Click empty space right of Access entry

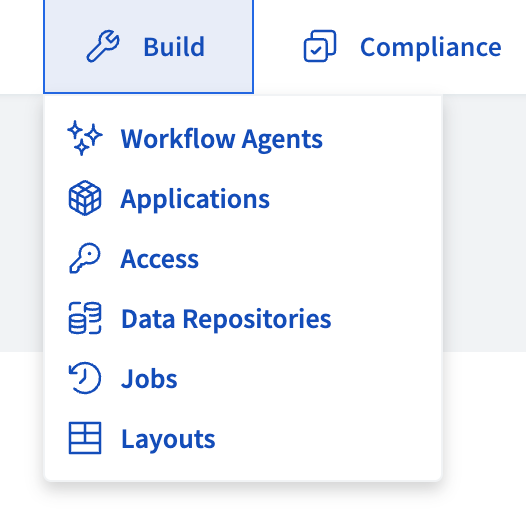click(319, 259)
